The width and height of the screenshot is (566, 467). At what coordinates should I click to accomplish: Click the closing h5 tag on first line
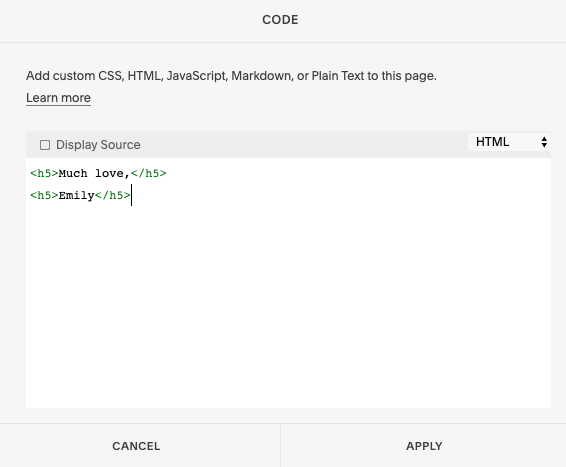coord(149,174)
